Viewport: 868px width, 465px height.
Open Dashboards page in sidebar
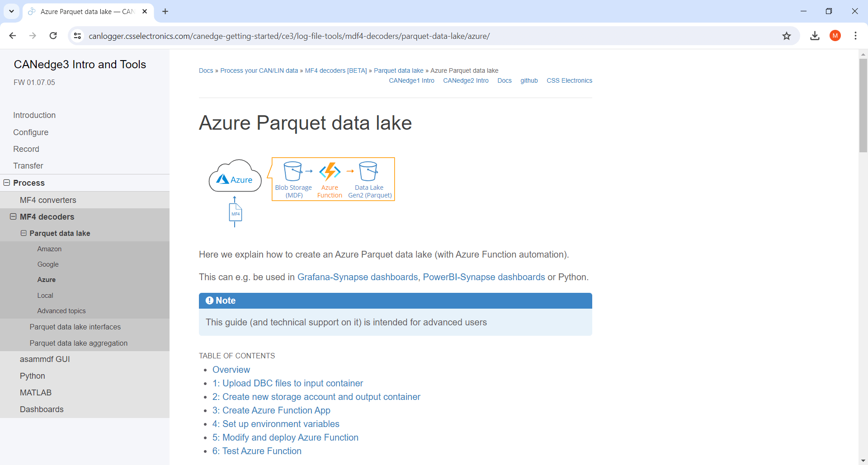pyautogui.click(x=42, y=409)
